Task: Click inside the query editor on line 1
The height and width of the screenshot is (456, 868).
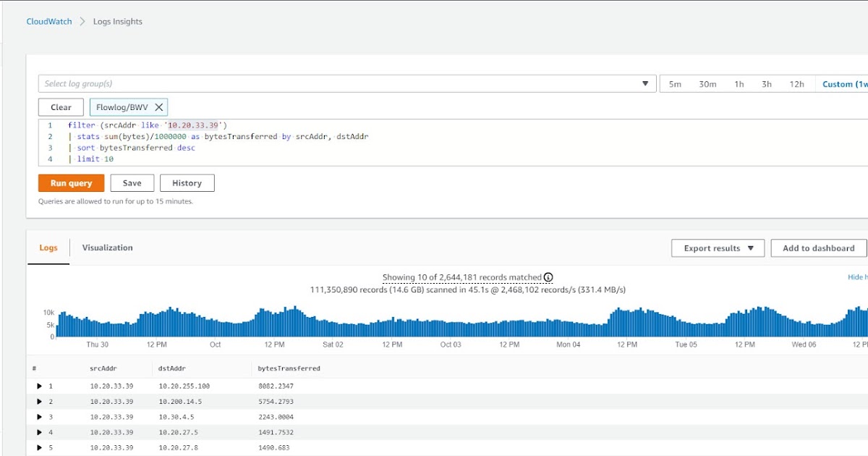Action: 145,124
